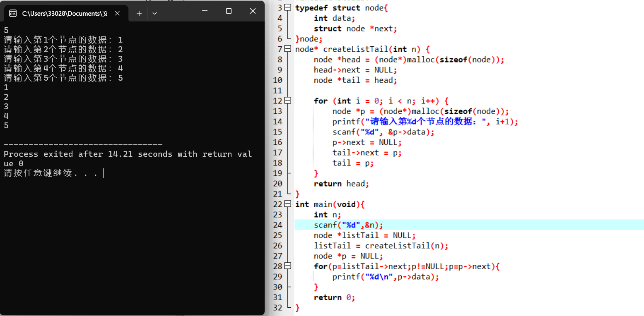Click 'node *listTail = NULL;' line

click(x=364, y=235)
